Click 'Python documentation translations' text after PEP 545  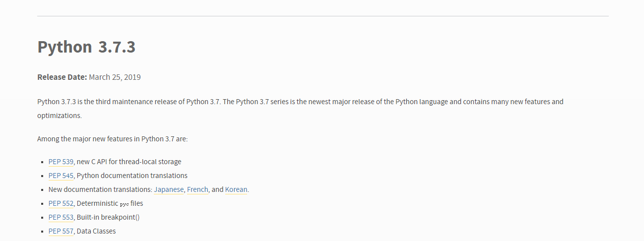coord(132,176)
